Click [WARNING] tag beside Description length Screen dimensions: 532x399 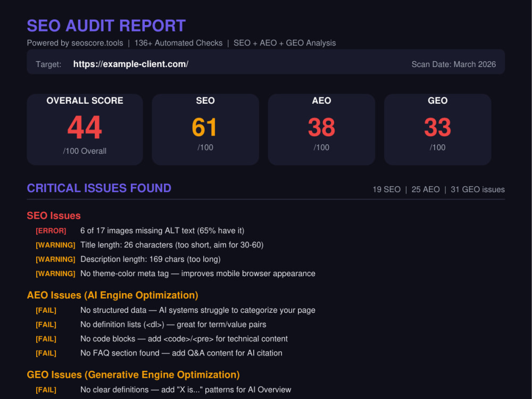pos(55,260)
